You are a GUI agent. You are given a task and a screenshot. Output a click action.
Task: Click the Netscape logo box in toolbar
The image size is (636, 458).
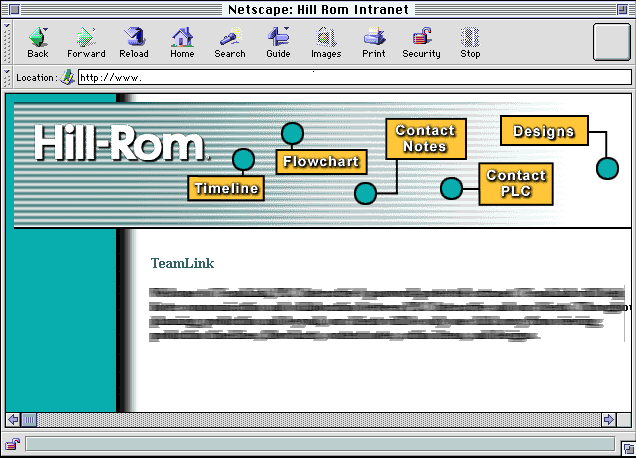click(612, 42)
